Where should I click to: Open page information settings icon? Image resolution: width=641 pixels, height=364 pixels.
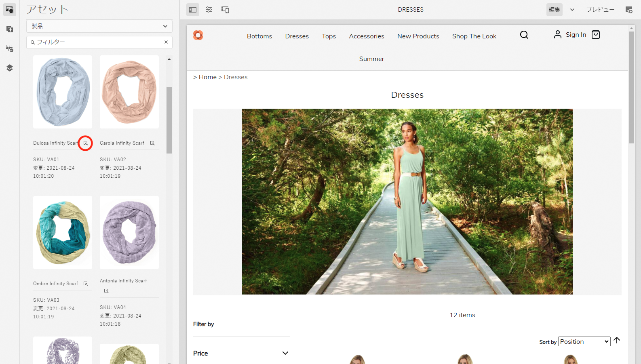209,10
